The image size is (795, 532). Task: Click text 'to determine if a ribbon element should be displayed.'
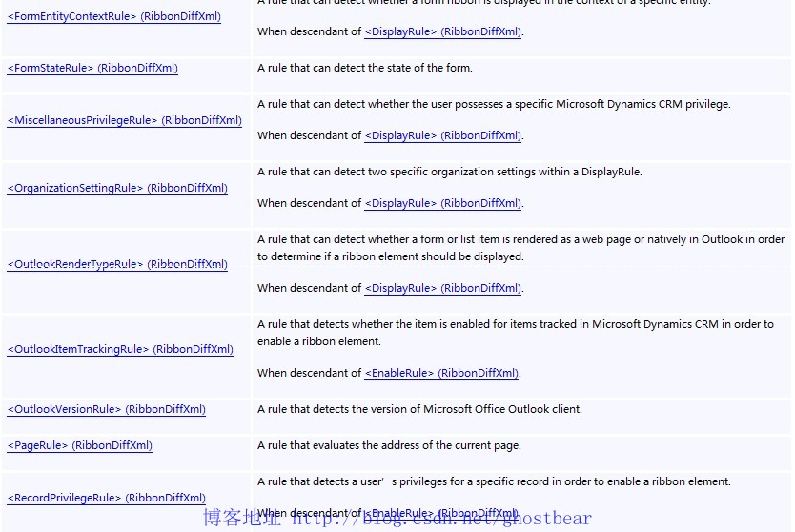[x=391, y=256]
